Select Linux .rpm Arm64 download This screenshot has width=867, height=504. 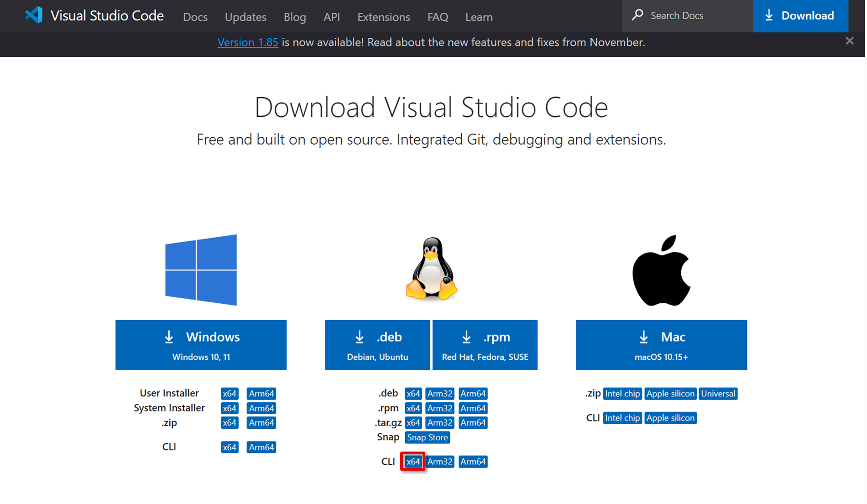[473, 408]
